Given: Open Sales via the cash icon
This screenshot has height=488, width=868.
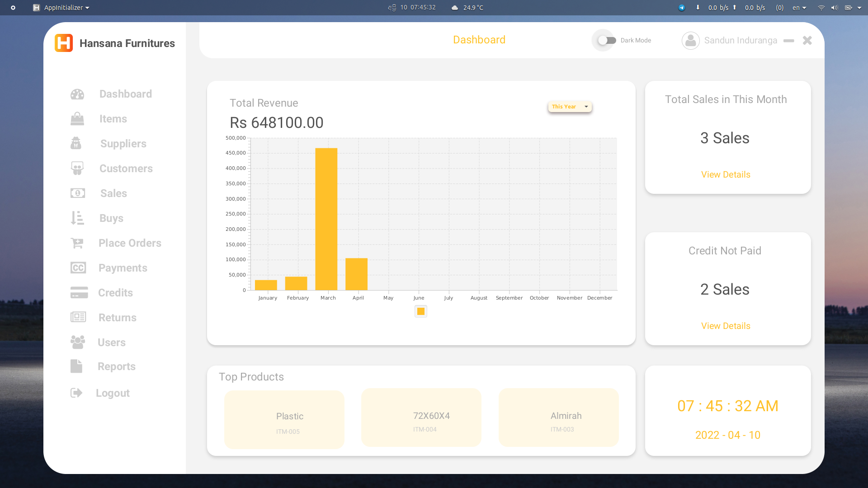Looking at the screenshot, I should click(x=77, y=193).
